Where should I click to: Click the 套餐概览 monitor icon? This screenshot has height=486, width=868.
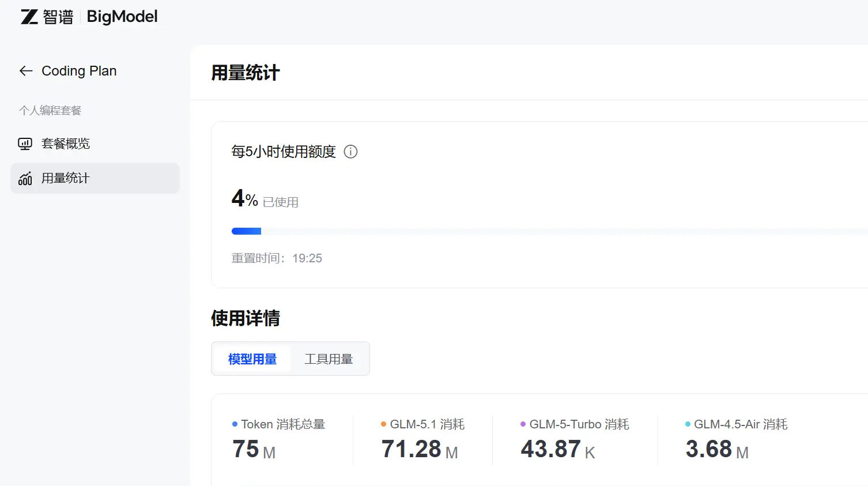pyautogui.click(x=25, y=144)
